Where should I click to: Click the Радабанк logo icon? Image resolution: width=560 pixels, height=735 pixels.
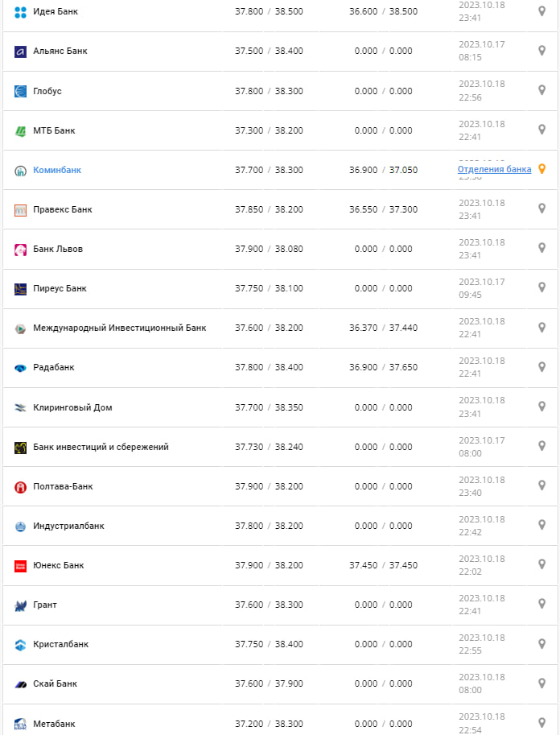click(21, 368)
